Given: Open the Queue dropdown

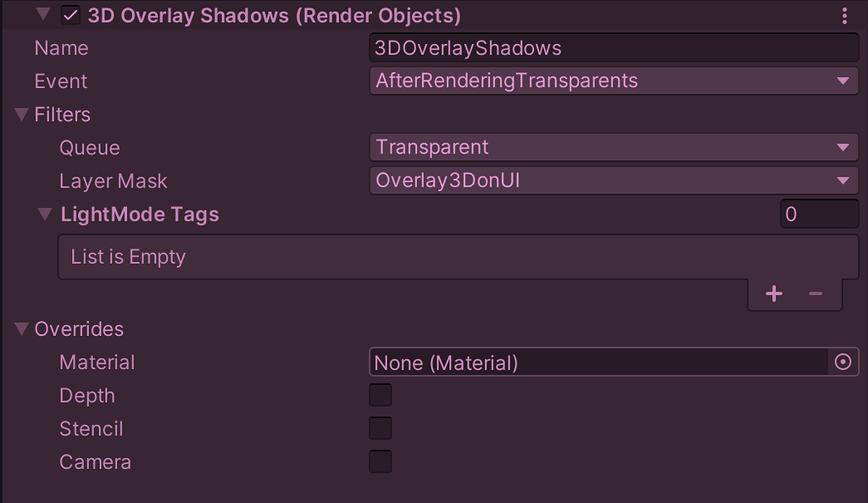Looking at the screenshot, I should [614, 148].
